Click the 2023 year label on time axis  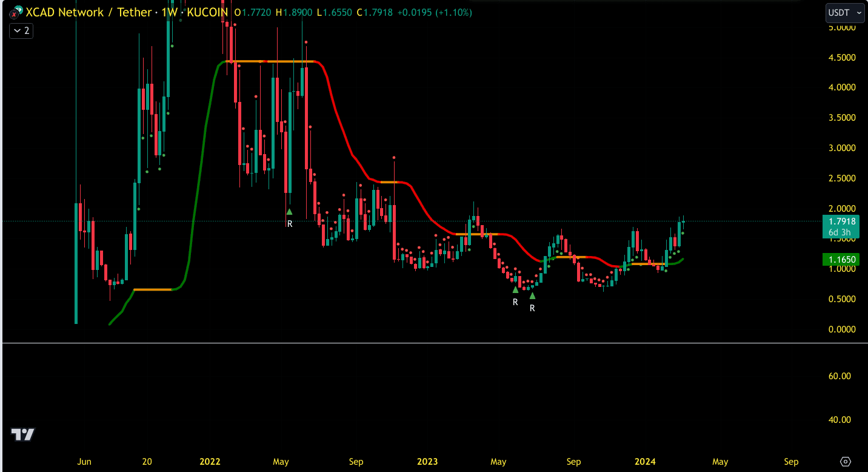pyautogui.click(x=427, y=462)
